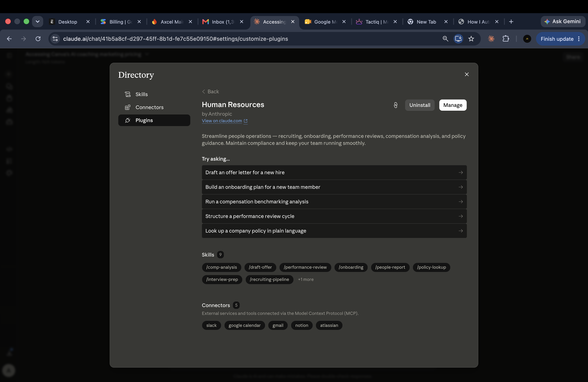Click the atlassian connector chip
Screen dimensions: 588x382
[x=329, y=325]
